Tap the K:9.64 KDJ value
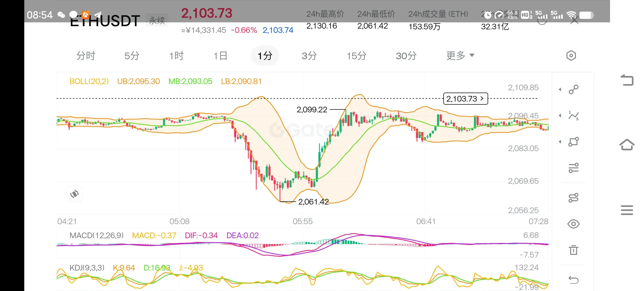Screen dimensions: 644x291 click(x=124, y=268)
